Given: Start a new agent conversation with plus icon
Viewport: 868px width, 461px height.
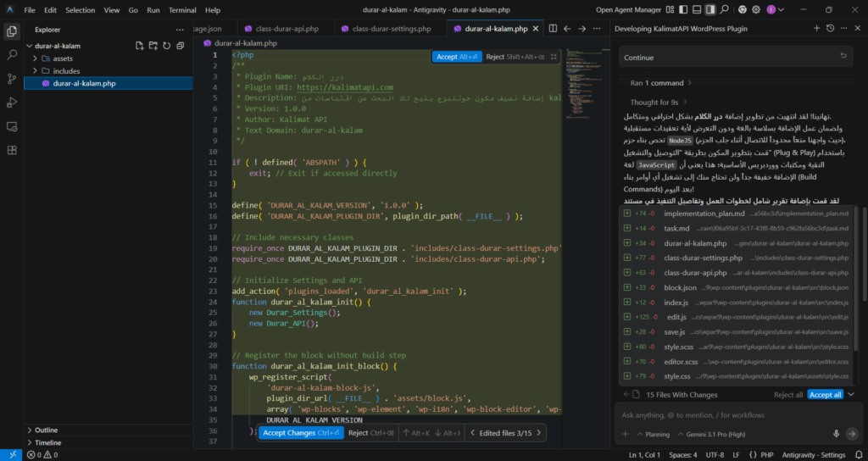Looking at the screenshot, I should [x=817, y=29].
